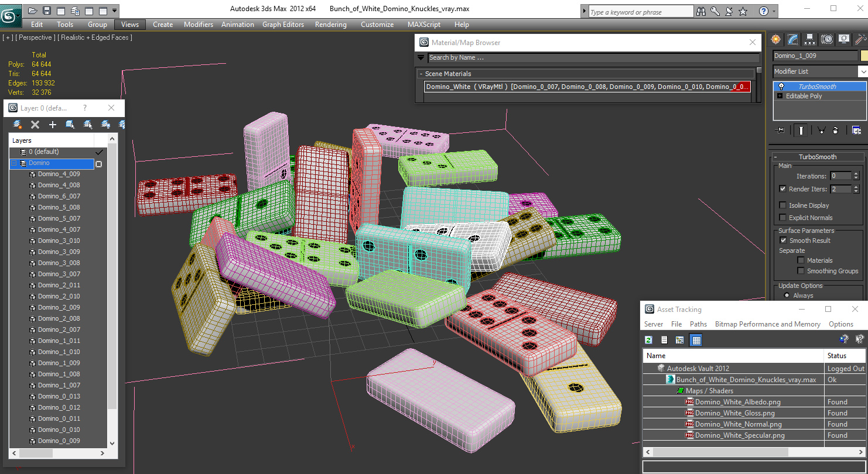868x474 pixels.
Task: Expand the Editable Poly plus sign in stack
Action: point(780,96)
